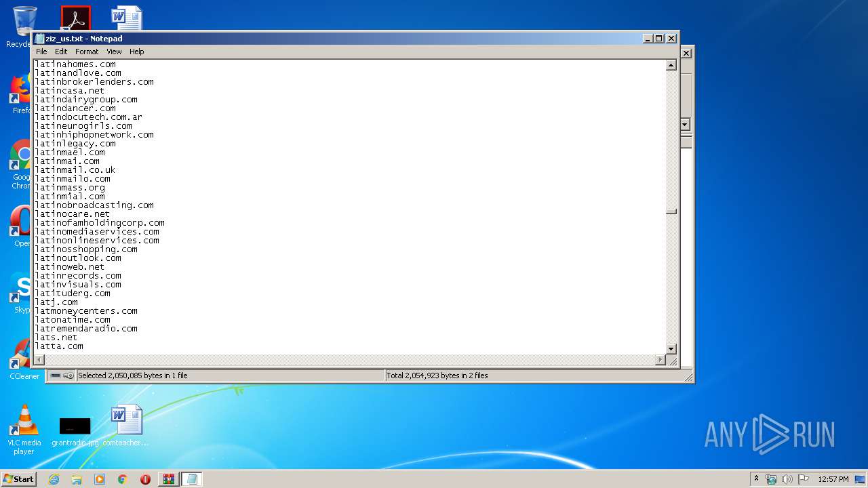
Task: Click the Notepad title bar icon
Action: (40, 39)
